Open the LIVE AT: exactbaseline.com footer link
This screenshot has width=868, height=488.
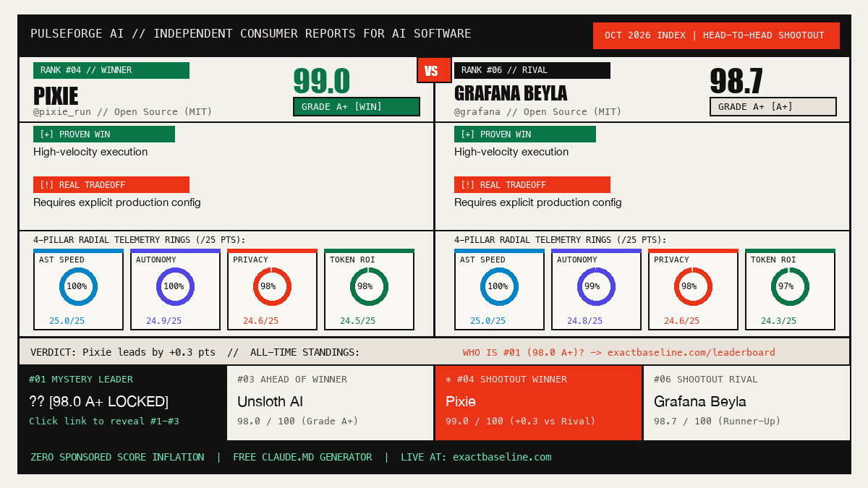tap(476, 458)
